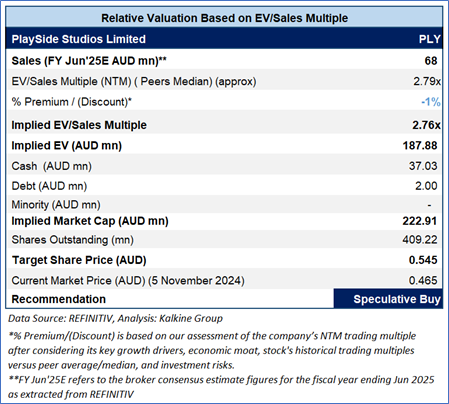Select the 'Sales (FY Jun'25E AUD mn)**' label
This screenshot has height=404, width=449.
(89, 61)
